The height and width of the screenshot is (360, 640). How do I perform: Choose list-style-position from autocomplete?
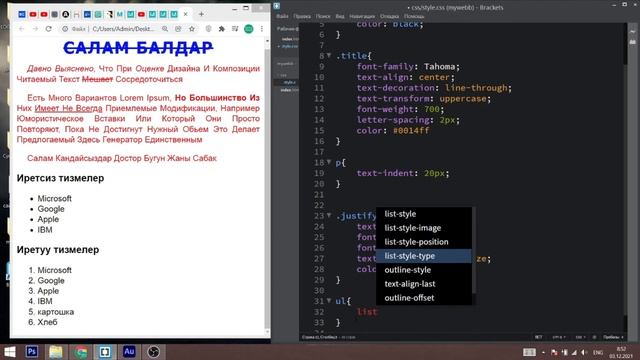(x=424, y=242)
